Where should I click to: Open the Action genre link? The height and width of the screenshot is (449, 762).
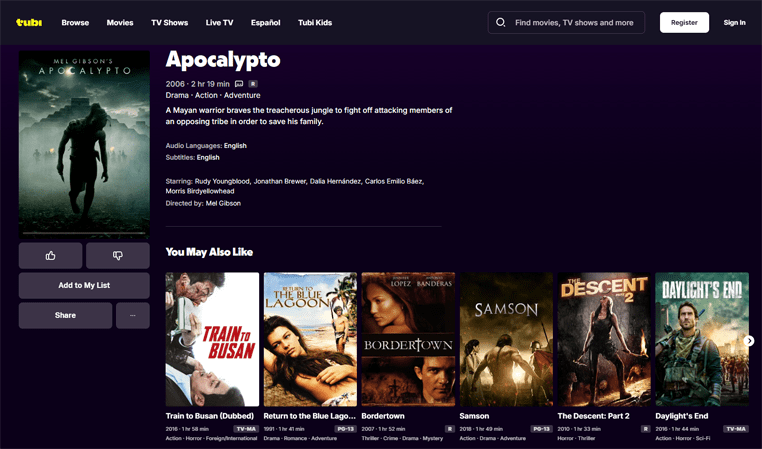point(206,95)
